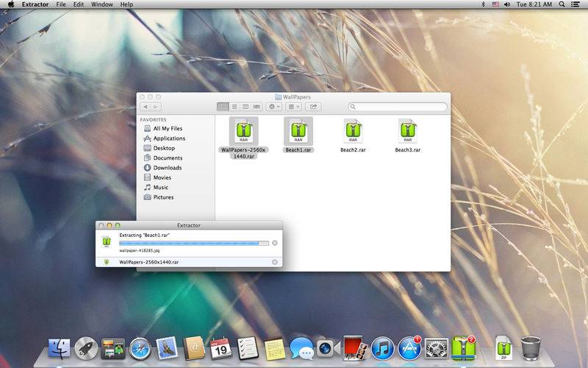Open Safari compass icon in Dock
Image resolution: width=588 pixels, height=368 pixels.
(x=140, y=348)
